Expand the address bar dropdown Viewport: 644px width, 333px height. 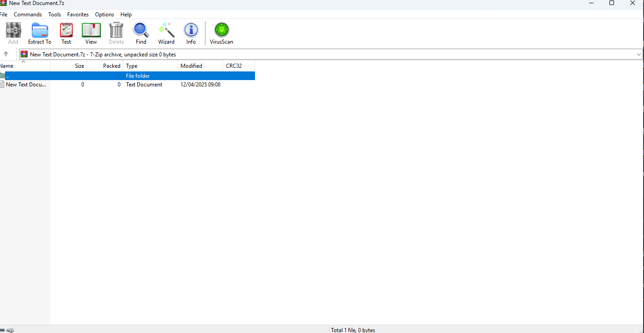pyautogui.click(x=639, y=55)
